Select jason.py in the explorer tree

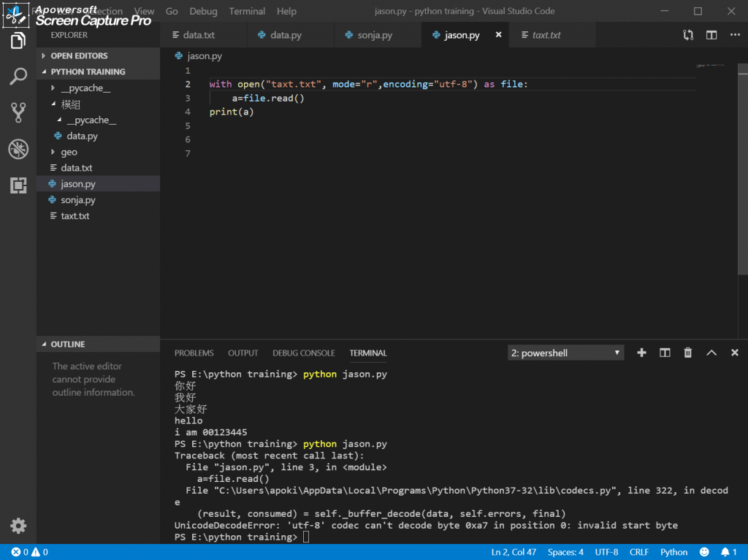(x=99, y=184)
